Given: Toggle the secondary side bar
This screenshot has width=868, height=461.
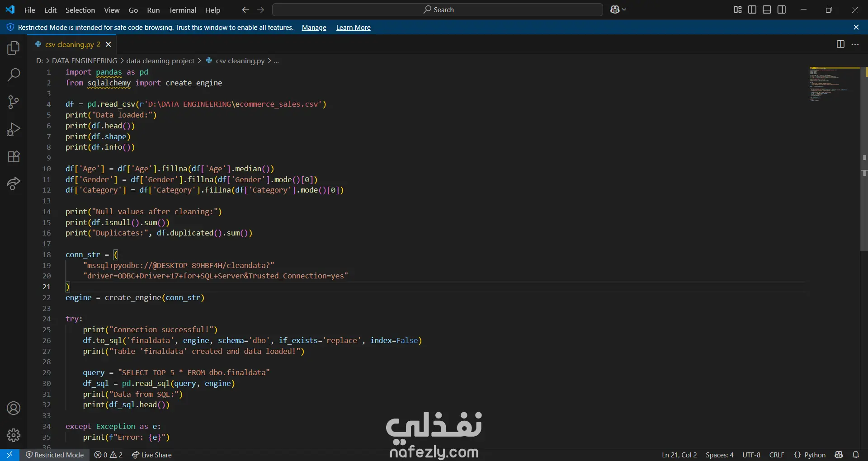Looking at the screenshot, I should (782, 9).
